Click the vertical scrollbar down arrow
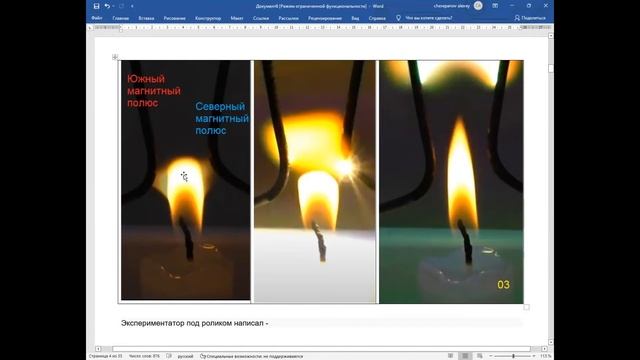The image size is (640, 360). click(x=551, y=342)
